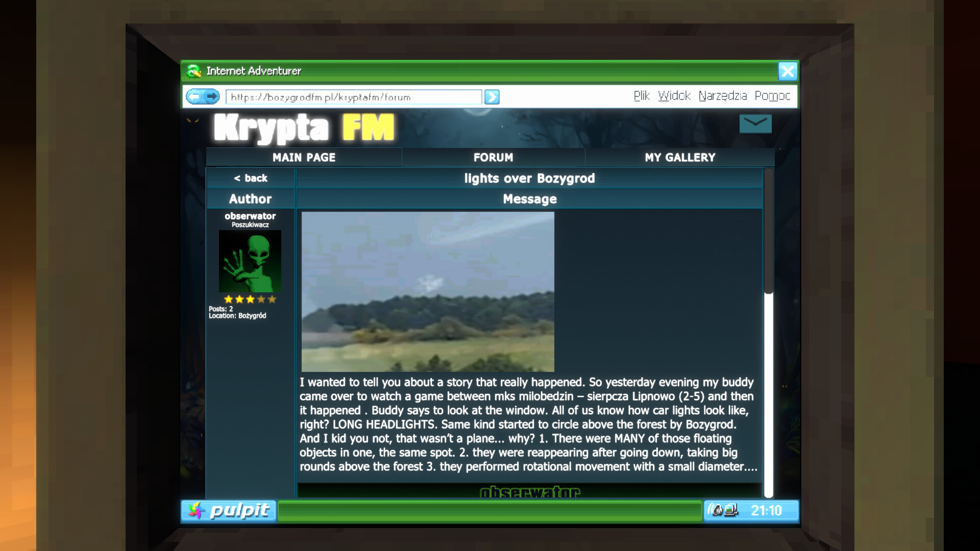The width and height of the screenshot is (980, 551).
Task: Open the Plik menu
Action: (x=641, y=96)
